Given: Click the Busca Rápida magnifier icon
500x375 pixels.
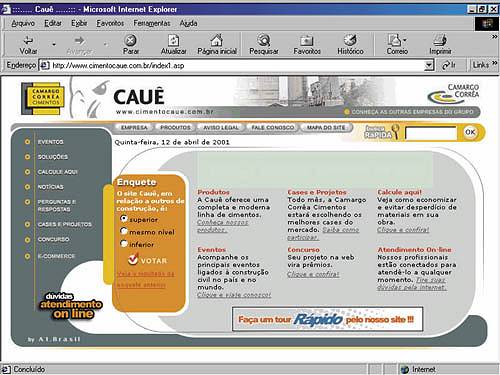Looking at the screenshot, I should pos(395,131).
